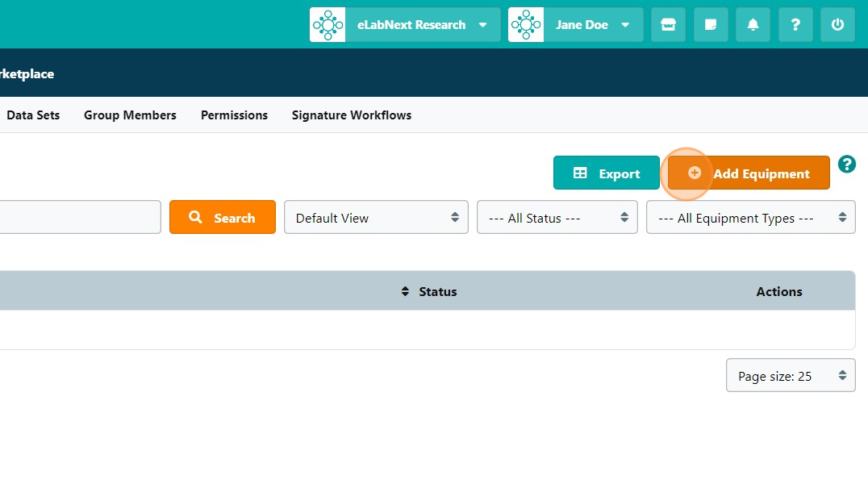Viewport: 868px width, 484px height.
Task: Open the help question mark in top bar
Action: point(795,24)
